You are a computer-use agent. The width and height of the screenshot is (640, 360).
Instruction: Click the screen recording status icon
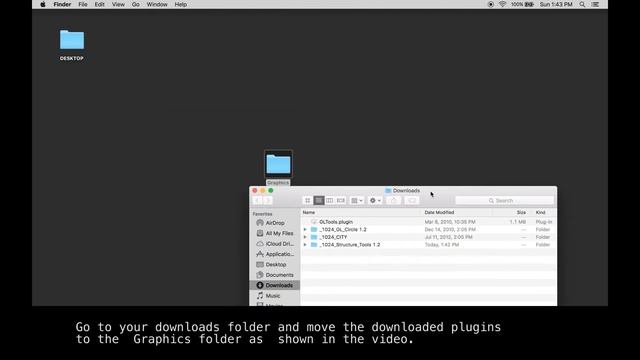(x=491, y=4)
